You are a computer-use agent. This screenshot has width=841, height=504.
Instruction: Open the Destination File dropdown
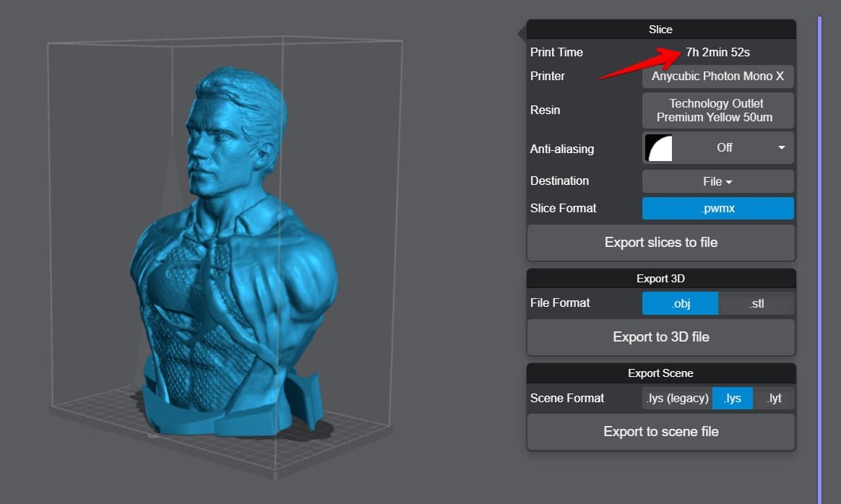click(x=717, y=182)
